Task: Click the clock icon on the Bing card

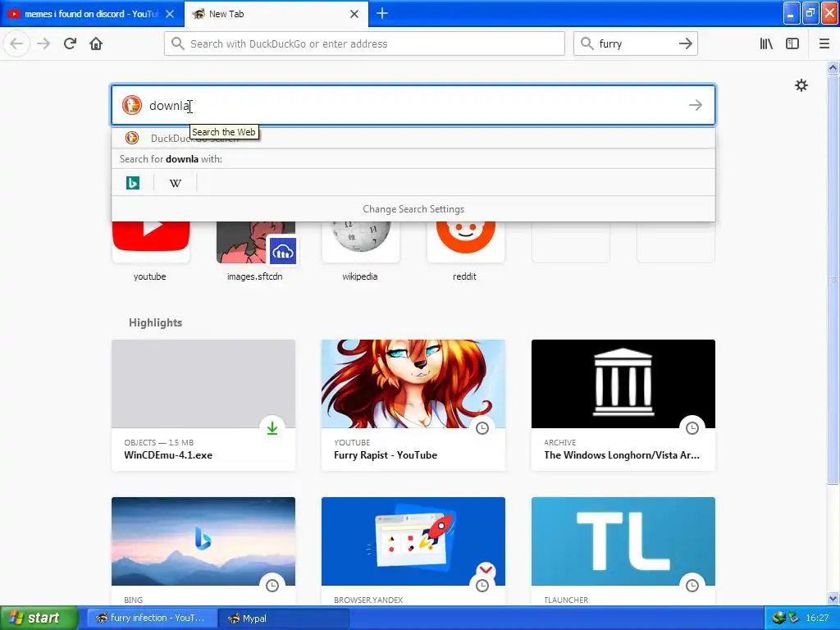Action: [x=272, y=586]
